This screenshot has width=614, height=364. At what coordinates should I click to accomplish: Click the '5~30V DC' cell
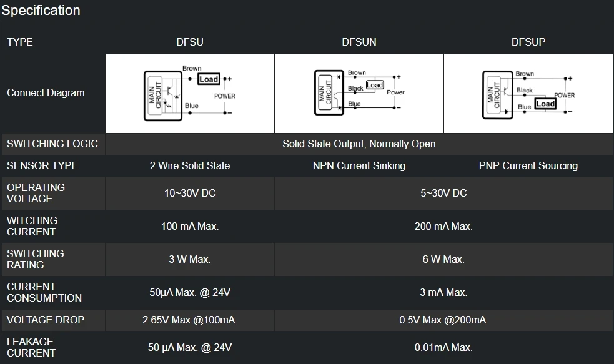(443, 193)
